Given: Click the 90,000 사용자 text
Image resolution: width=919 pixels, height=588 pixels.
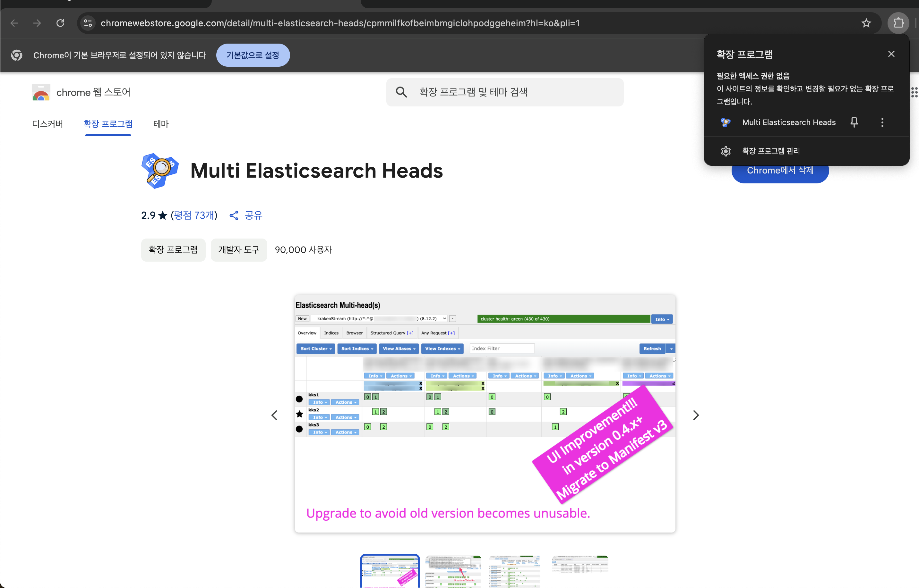Looking at the screenshot, I should pos(304,250).
